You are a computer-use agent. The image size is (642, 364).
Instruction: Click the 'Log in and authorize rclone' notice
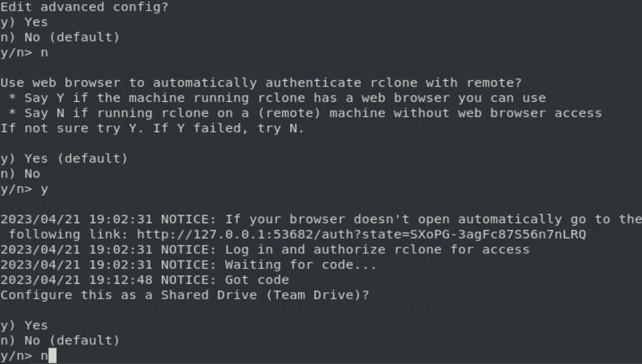265,249
